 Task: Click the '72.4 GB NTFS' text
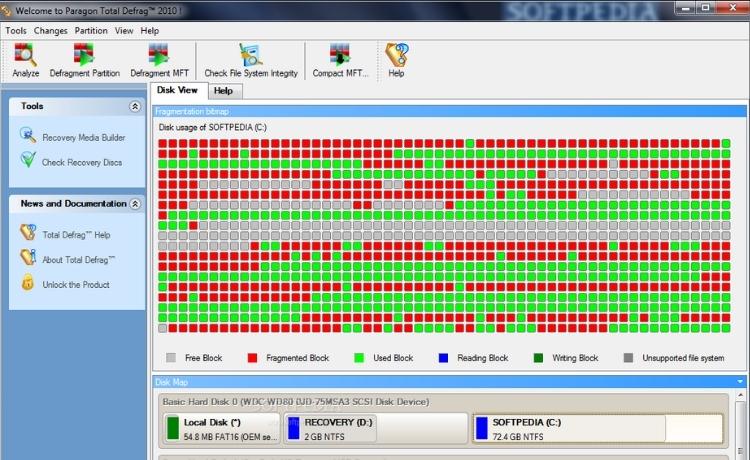(518, 437)
